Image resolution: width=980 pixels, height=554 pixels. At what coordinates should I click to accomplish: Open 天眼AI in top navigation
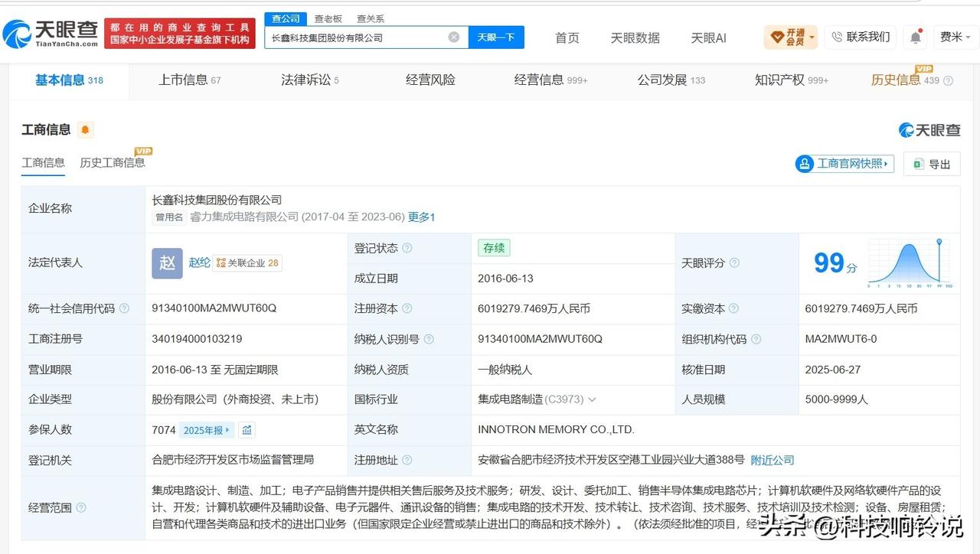(x=708, y=37)
